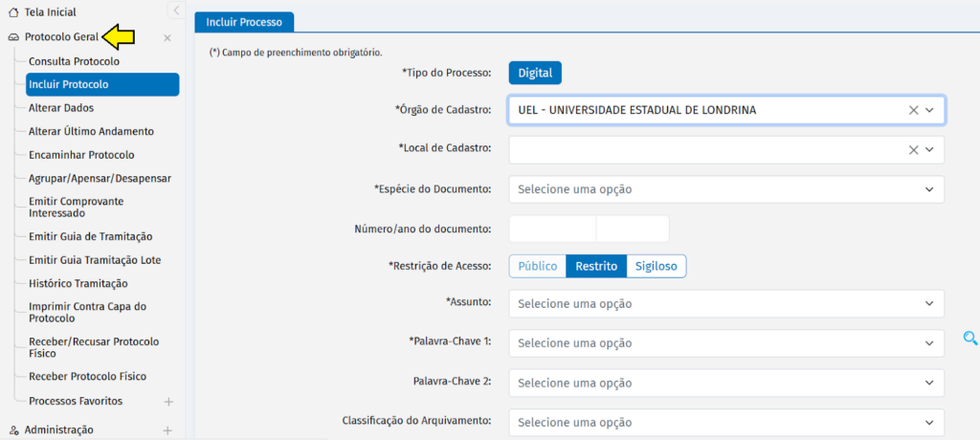Open Classificação do Arquivamento dropdown
The image size is (980, 440).
tap(725, 423)
